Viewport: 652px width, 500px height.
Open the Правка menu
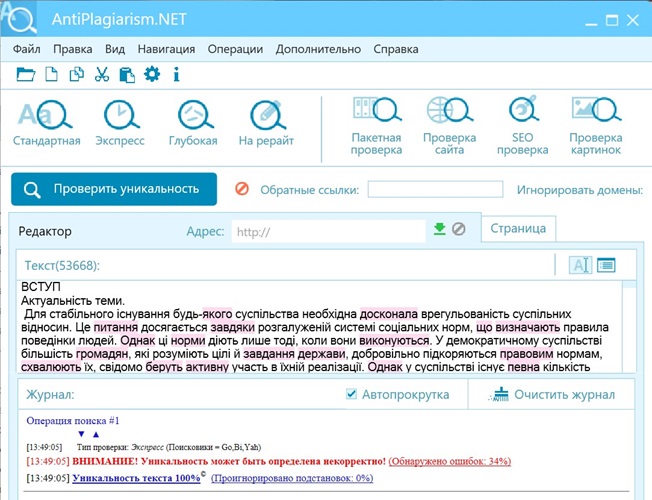[x=73, y=49]
